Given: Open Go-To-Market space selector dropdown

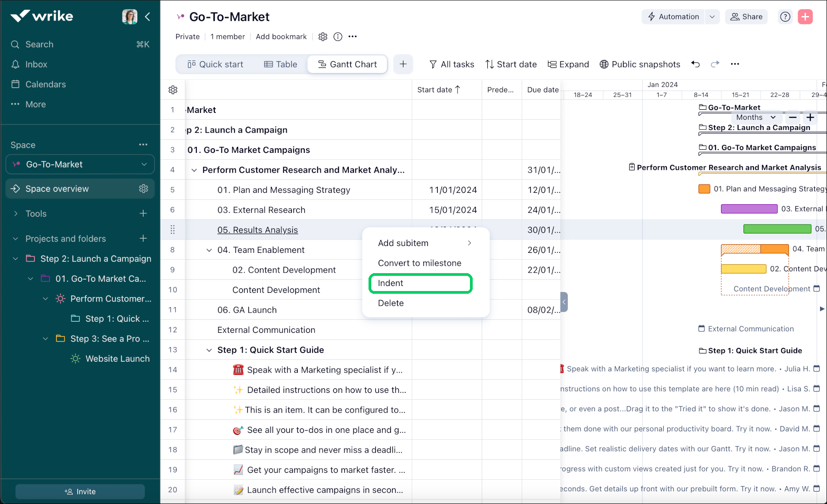Looking at the screenshot, I should [x=80, y=164].
